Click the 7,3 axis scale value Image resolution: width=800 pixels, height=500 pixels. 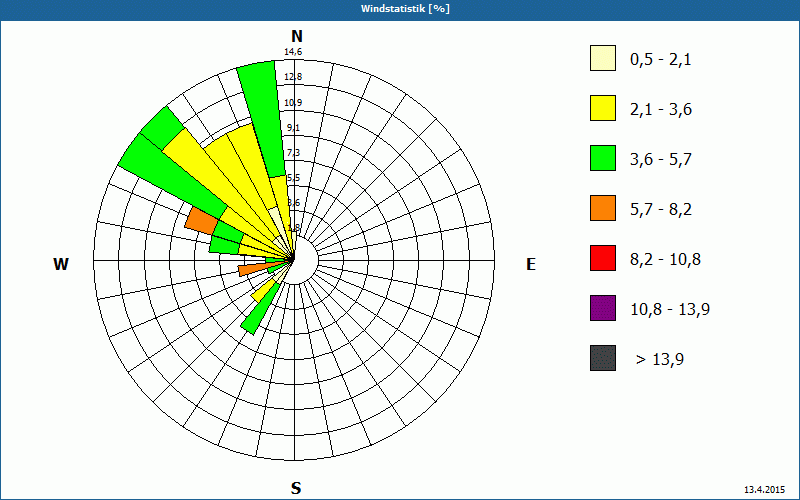coord(293,153)
